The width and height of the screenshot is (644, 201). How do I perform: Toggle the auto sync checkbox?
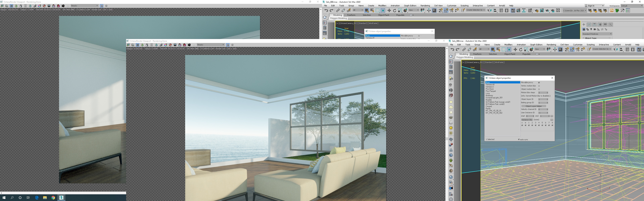(519, 140)
